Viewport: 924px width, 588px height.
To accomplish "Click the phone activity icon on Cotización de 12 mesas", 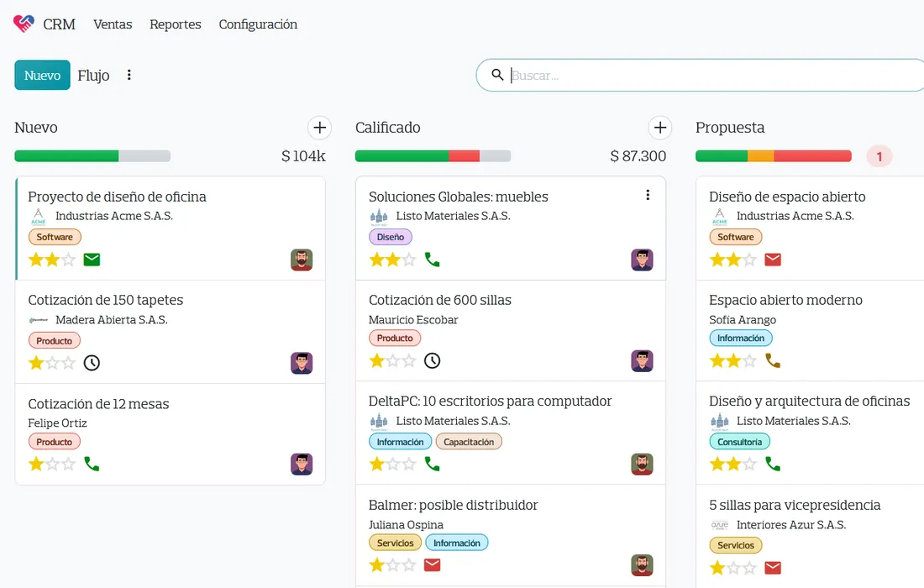I will (92, 465).
